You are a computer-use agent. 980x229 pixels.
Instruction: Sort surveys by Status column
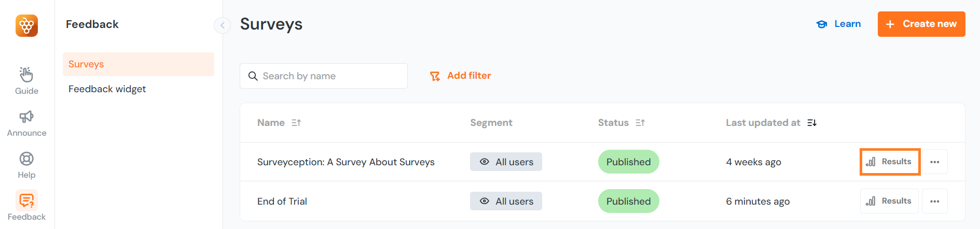click(640, 123)
